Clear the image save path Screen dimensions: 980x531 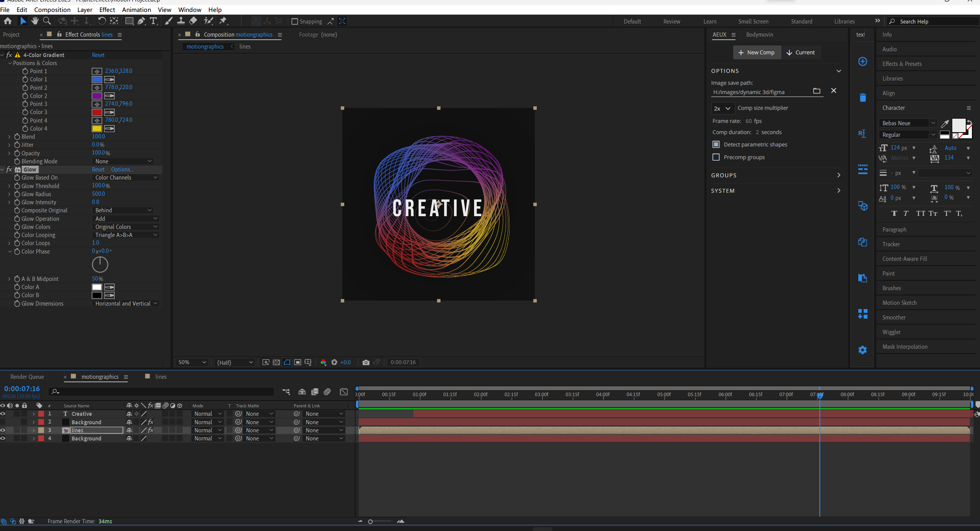pos(834,91)
